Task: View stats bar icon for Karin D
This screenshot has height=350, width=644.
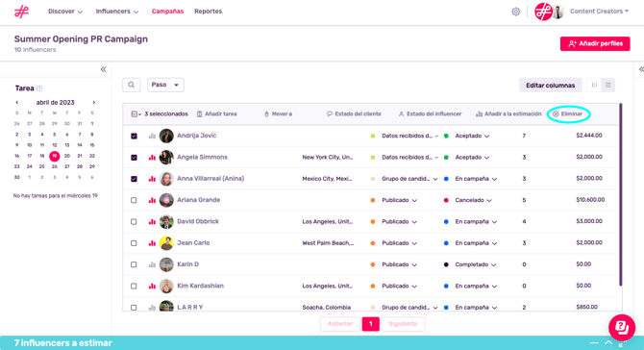Action: (152, 264)
